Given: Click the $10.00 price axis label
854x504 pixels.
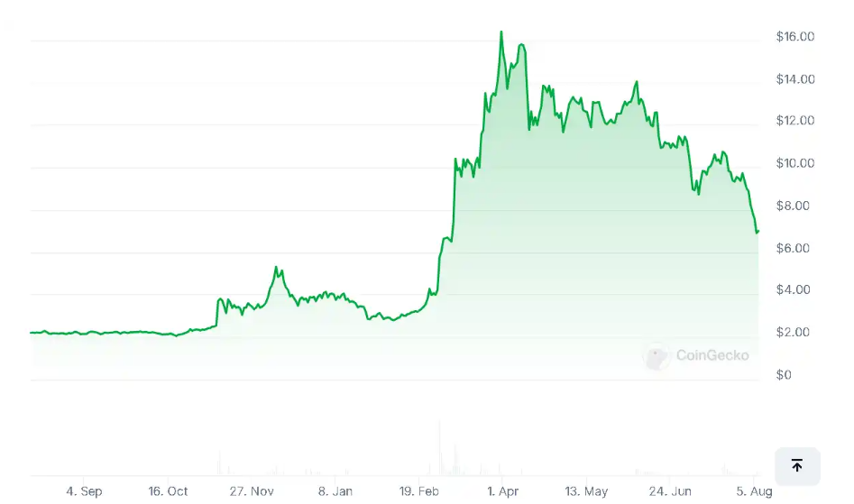Looking at the screenshot, I should tap(794, 163).
